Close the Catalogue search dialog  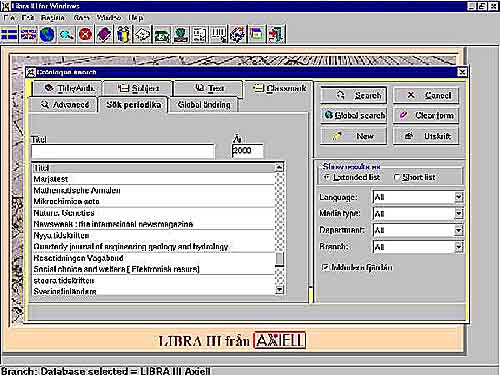(x=462, y=72)
